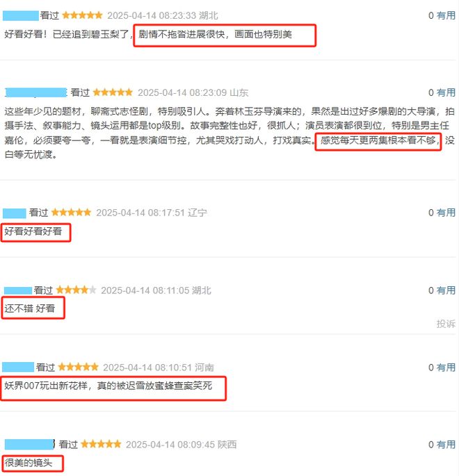This screenshot has width=459, height=476.
Task: Click the review text 好看好看好看
Action: coord(33,231)
